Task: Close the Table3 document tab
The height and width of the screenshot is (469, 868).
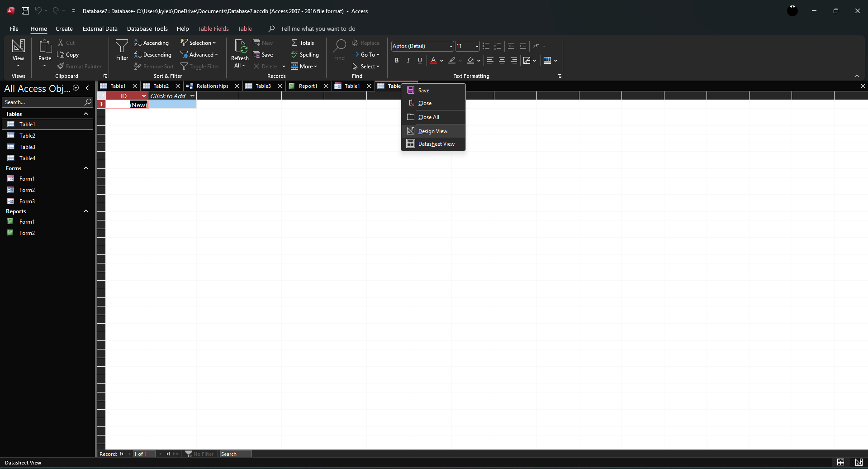Action: coord(280,86)
